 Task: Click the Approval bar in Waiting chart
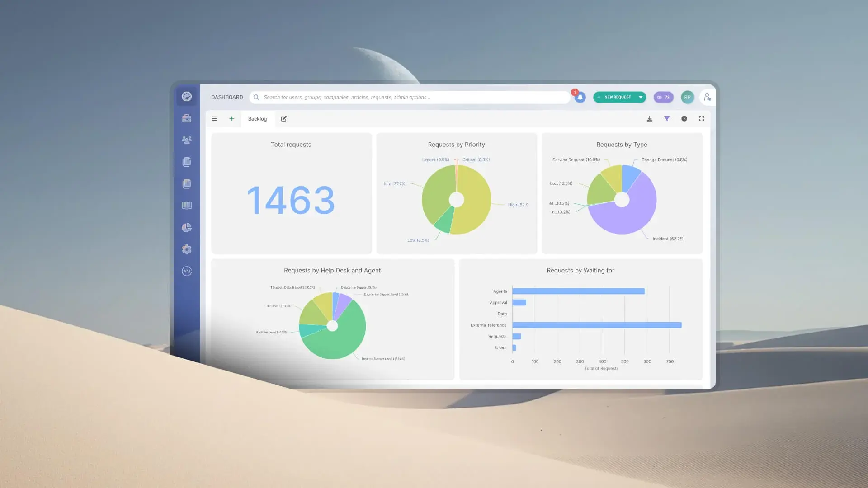[x=519, y=302]
